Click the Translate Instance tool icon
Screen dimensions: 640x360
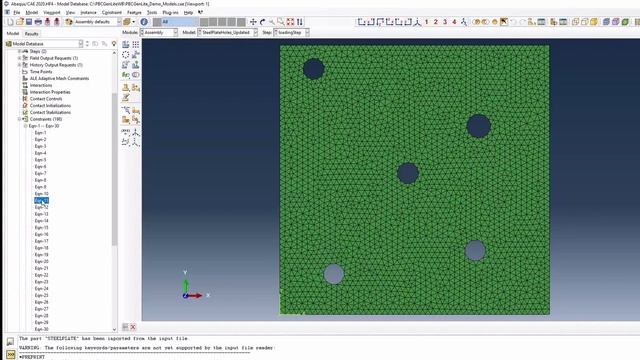click(x=136, y=54)
